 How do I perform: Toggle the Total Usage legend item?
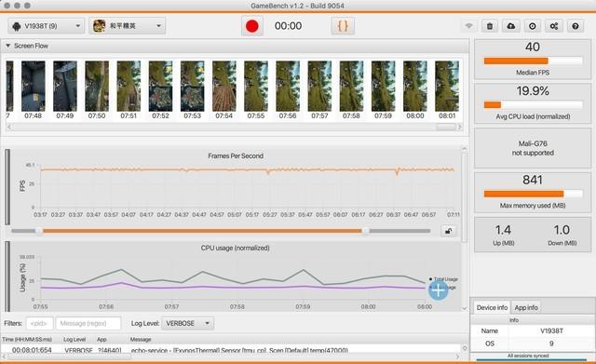pos(443,279)
